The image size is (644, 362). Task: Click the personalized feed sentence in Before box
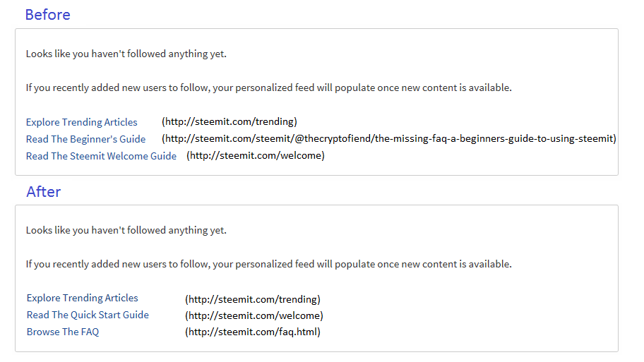(268, 88)
